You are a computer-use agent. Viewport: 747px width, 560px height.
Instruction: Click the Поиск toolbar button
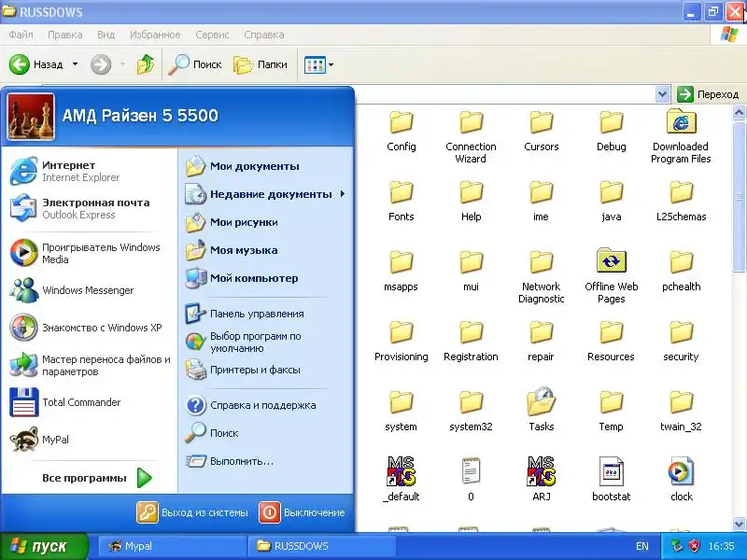195,64
